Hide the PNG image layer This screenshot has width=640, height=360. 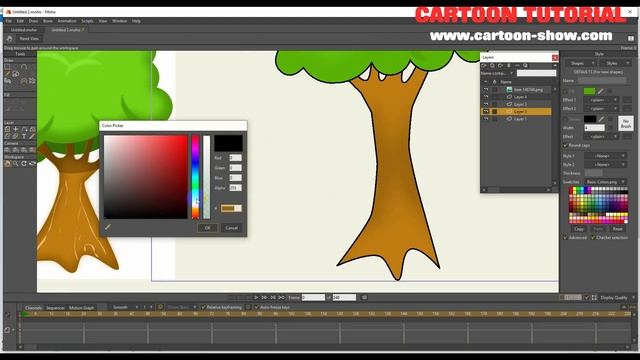[x=486, y=89]
